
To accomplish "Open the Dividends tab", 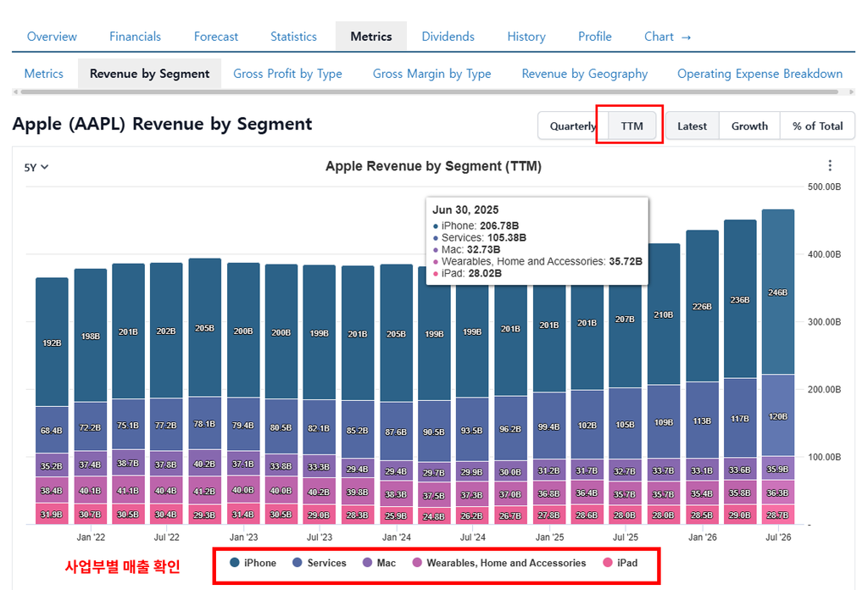I will (448, 36).
